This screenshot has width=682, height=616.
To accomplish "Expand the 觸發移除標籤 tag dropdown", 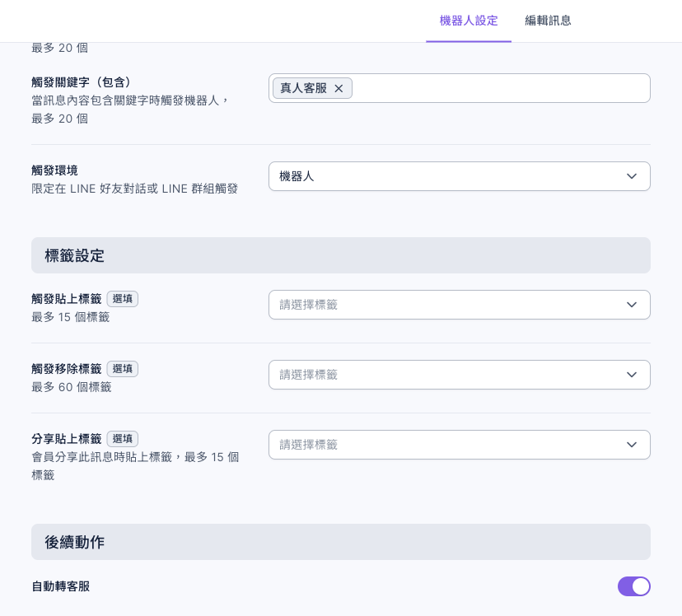I will coord(460,375).
